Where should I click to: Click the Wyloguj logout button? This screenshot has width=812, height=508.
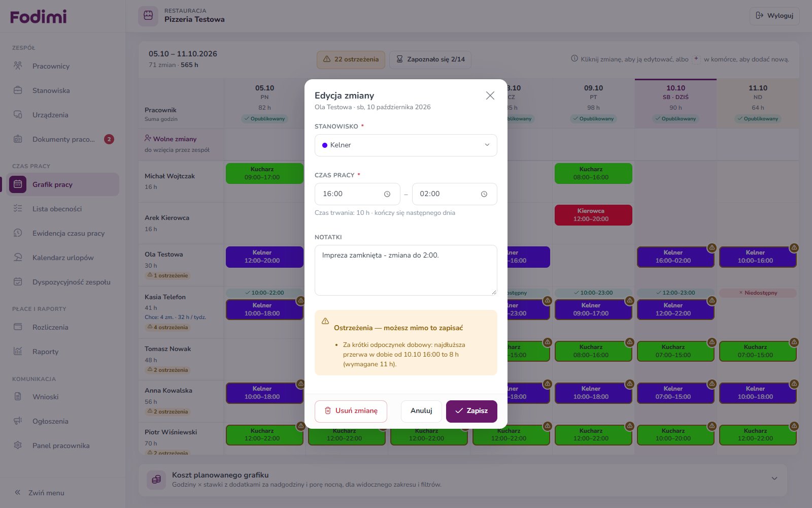click(774, 16)
